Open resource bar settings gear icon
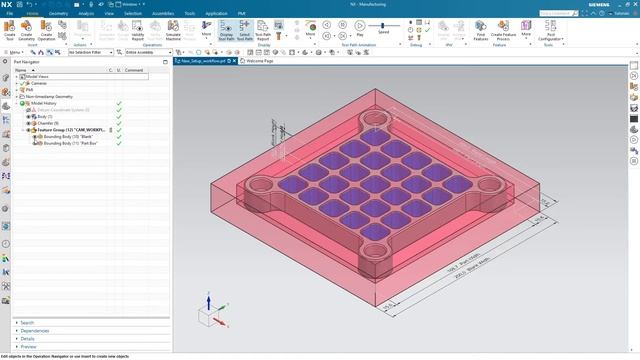 [5, 61]
